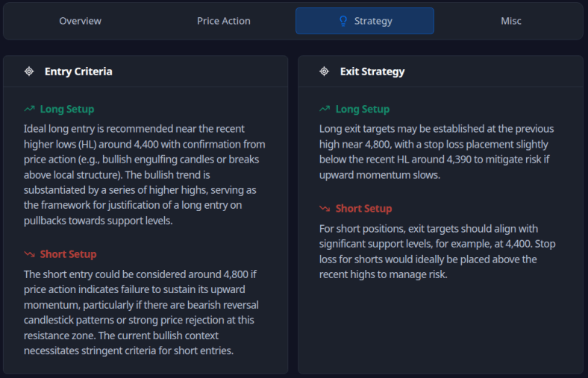Click the crosshair icon beside Exit Strategy
Screen dimensions: 588x378
tap(325, 72)
